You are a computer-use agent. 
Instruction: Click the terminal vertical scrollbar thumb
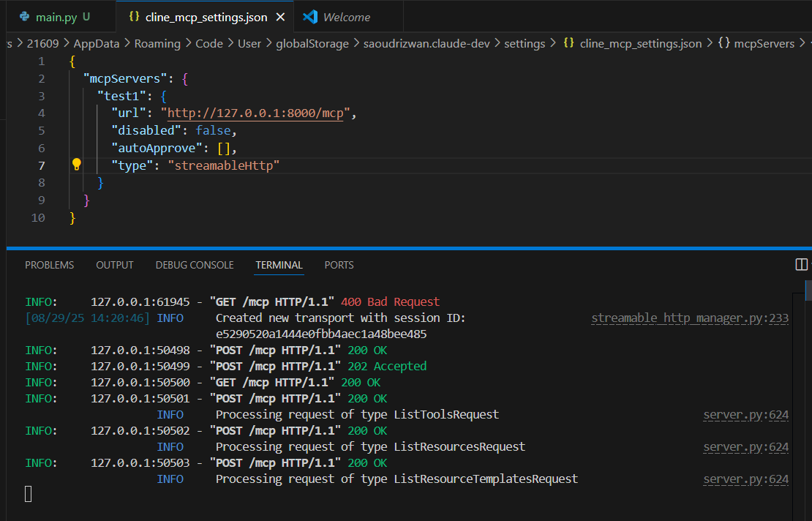coord(808,290)
